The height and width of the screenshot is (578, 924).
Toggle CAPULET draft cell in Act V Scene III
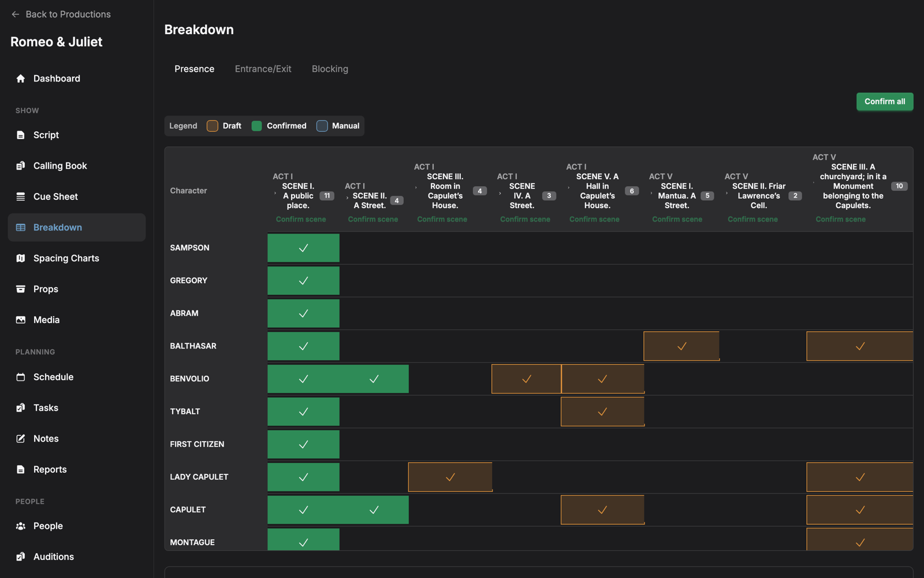[x=860, y=510]
